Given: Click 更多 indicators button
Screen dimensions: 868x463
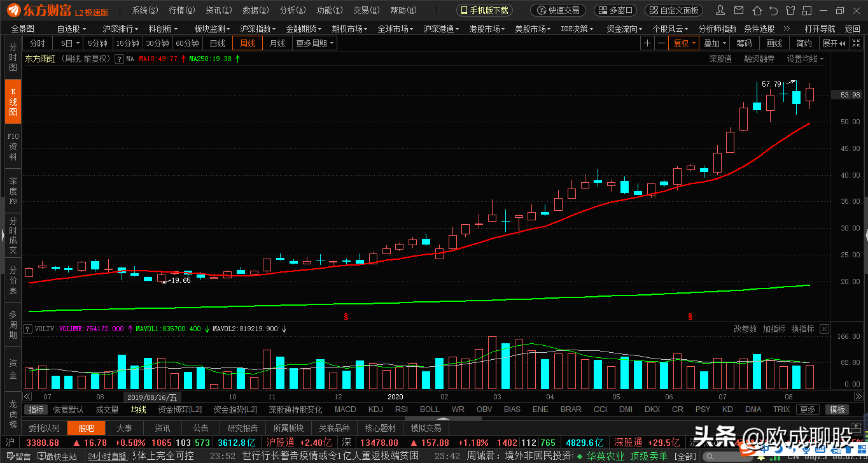Looking at the screenshot, I should 808,410.
